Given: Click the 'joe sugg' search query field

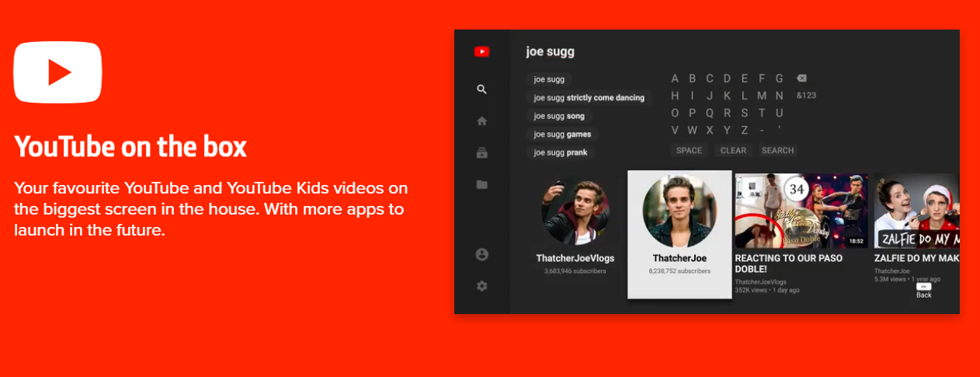Looking at the screenshot, I should pos(550,52).
